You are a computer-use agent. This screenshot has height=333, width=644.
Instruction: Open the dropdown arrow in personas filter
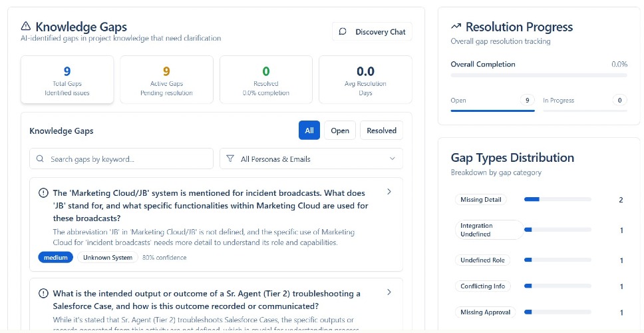point(393,159)
